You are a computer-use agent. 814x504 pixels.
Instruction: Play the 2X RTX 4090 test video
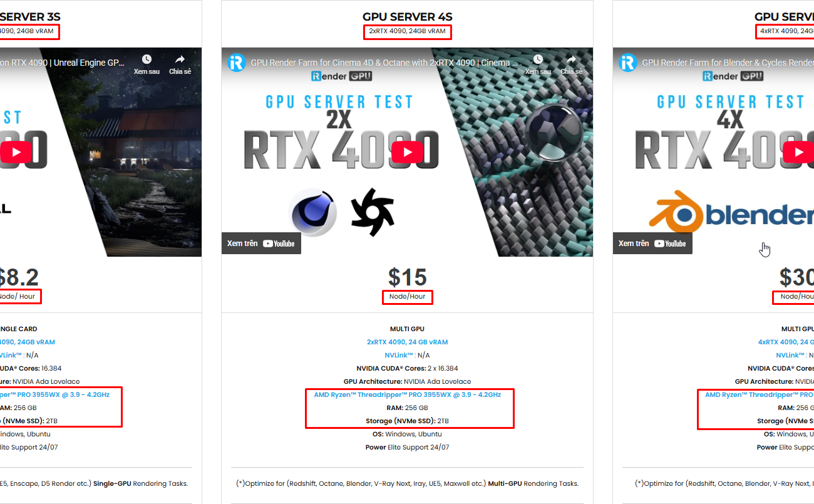(x=407, y=152)
